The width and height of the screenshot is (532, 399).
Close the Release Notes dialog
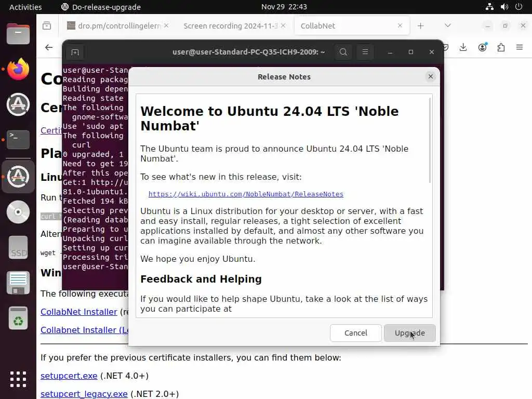[x=431, y=77]
